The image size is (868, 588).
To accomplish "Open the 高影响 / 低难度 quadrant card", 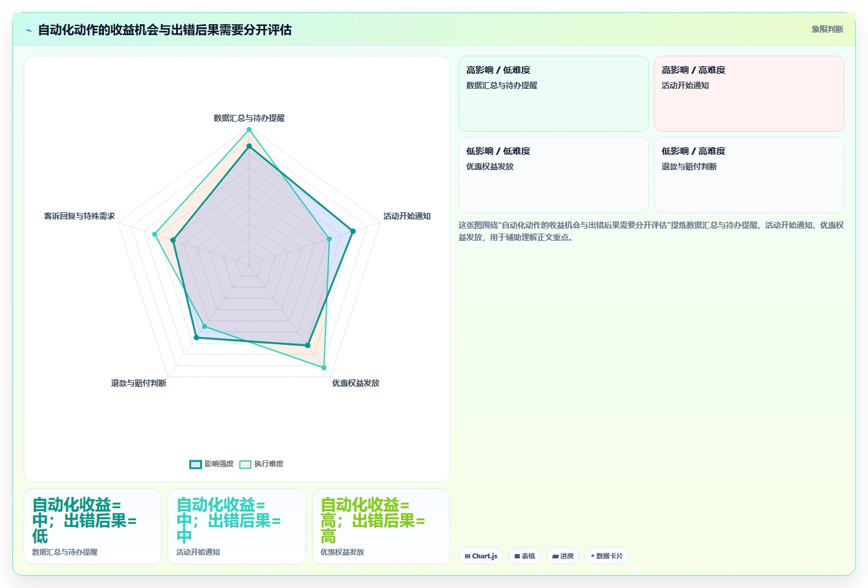I will click(x=553, y=94).
